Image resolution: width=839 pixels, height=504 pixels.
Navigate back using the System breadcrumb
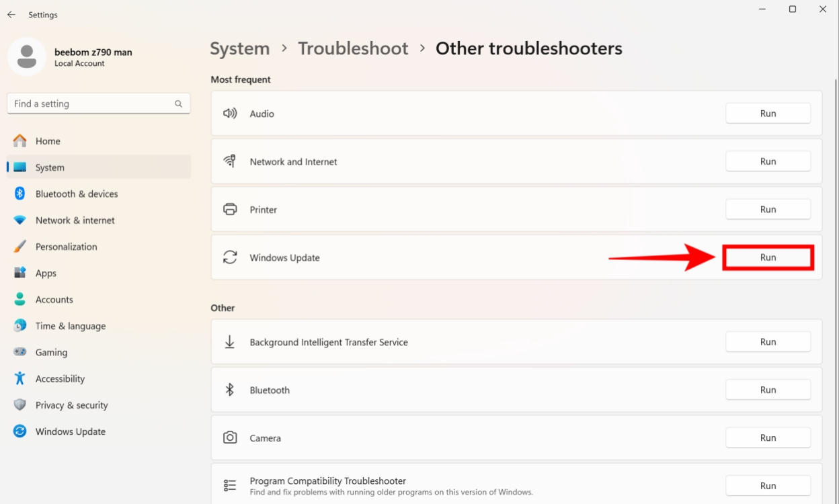coord(239,48)
